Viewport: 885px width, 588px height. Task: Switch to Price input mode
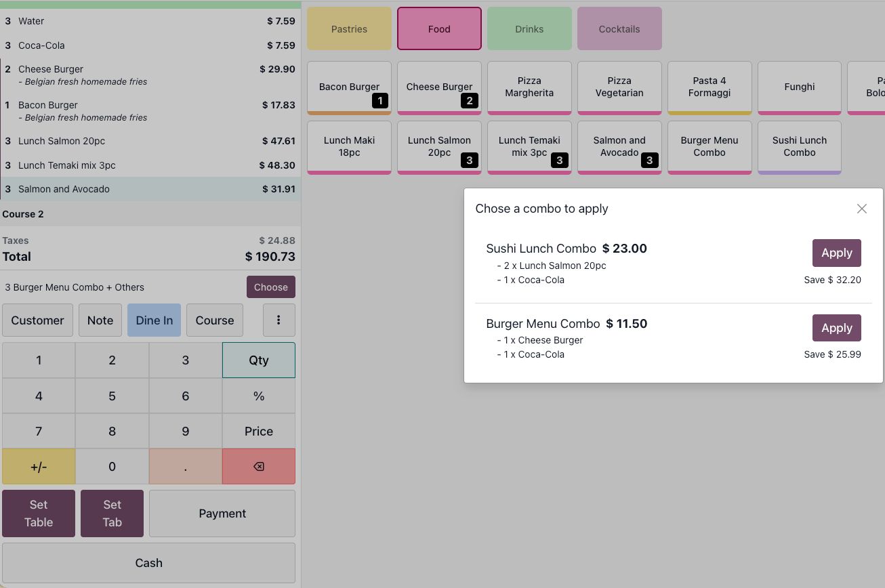pos(258,431)
